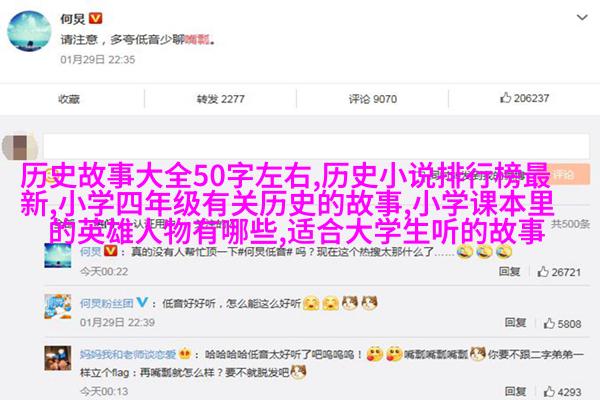Reply to the comment from 今天00:13
Image resolution: width=600 pixels, height=400 pixels.
click(x=515, y=391)
